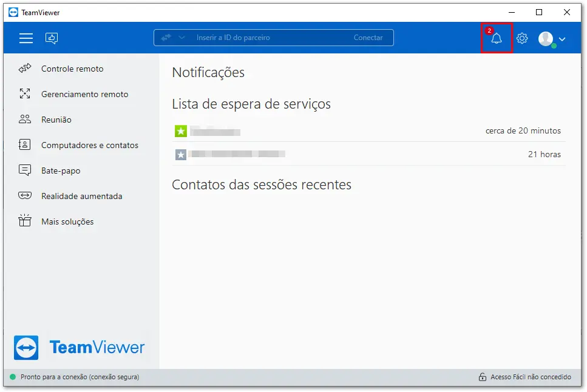This screenshot has height=392, width=587.
Task: Click the Controle remoto sidebar icon
Action: click(x=25, y=69)
